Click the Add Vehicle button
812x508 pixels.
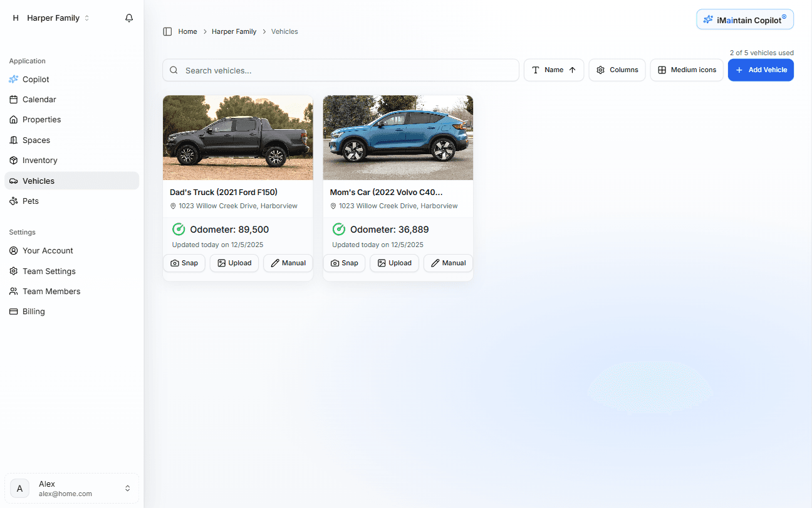[x=761, y=70]
